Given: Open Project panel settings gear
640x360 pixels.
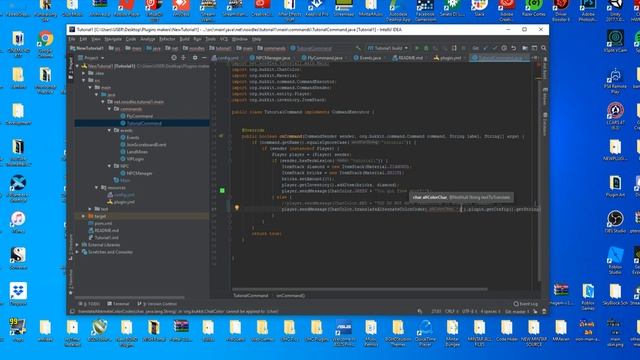Looking at the screenshot, I should (195, 58).
